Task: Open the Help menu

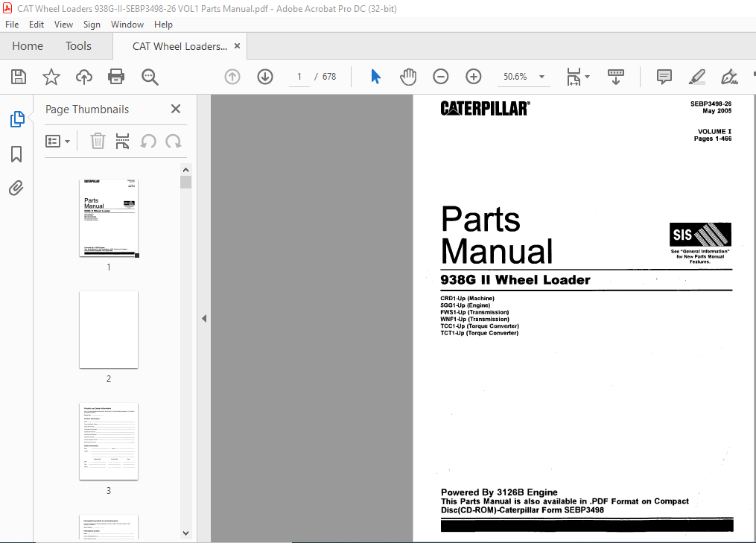Action: [163, 25]
